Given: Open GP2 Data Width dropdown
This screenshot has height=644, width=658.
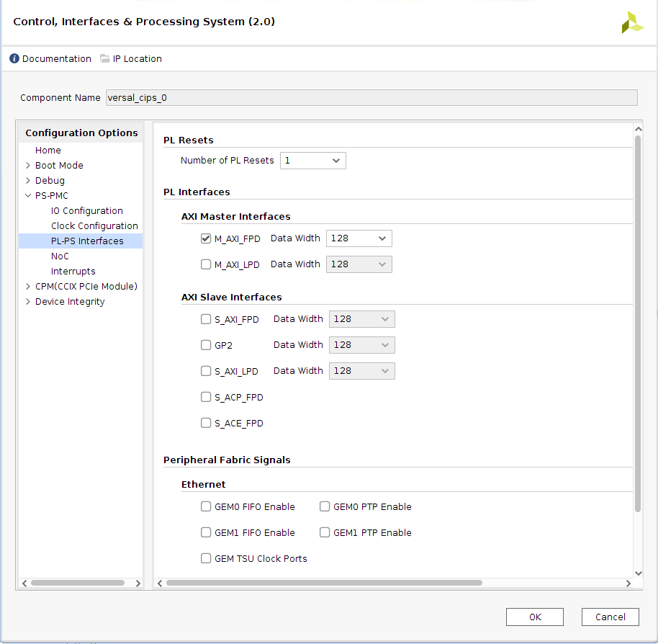Looking at the screenshot, I should pyautogui.click(x=361, y=345).
